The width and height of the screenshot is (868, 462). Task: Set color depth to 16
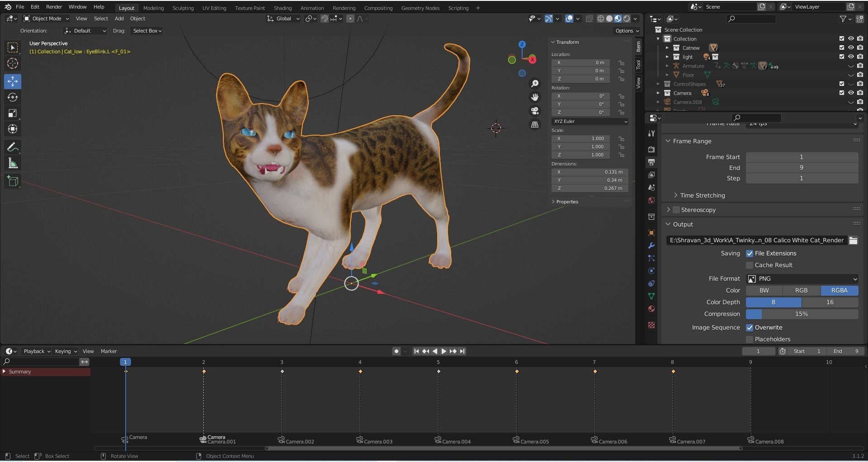(x=830, y=302)
